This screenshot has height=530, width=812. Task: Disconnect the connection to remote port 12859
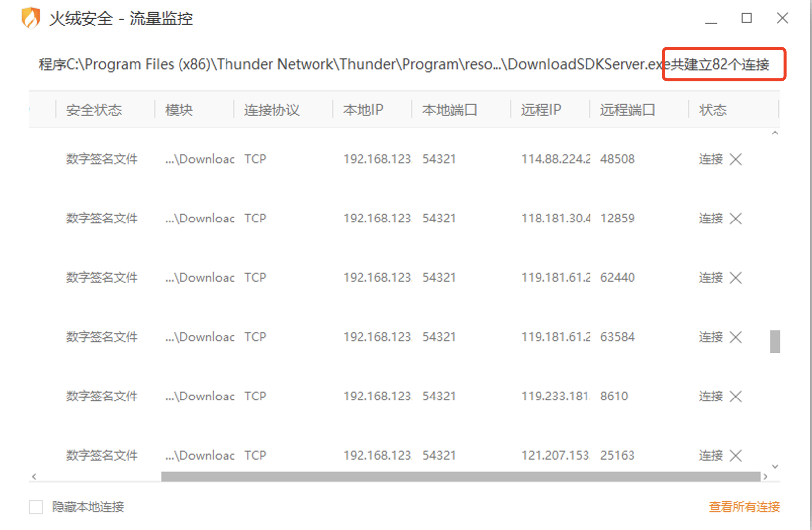coord(735,219)
